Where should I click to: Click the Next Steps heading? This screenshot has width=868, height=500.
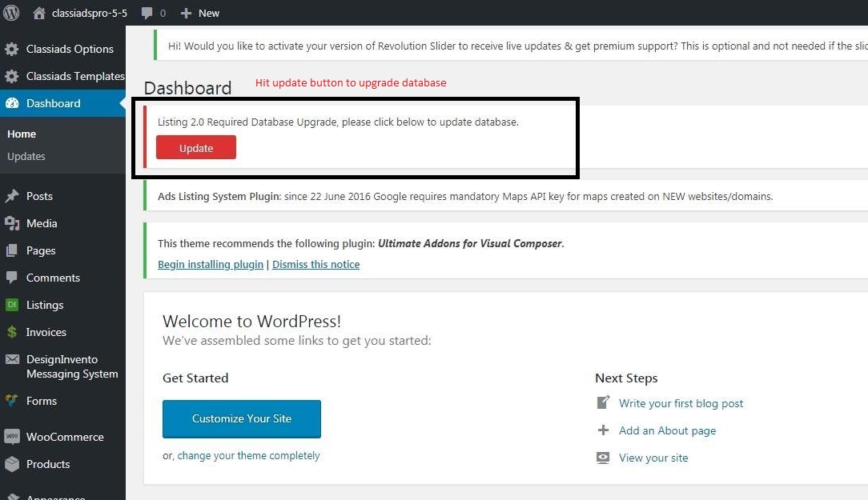626,378
